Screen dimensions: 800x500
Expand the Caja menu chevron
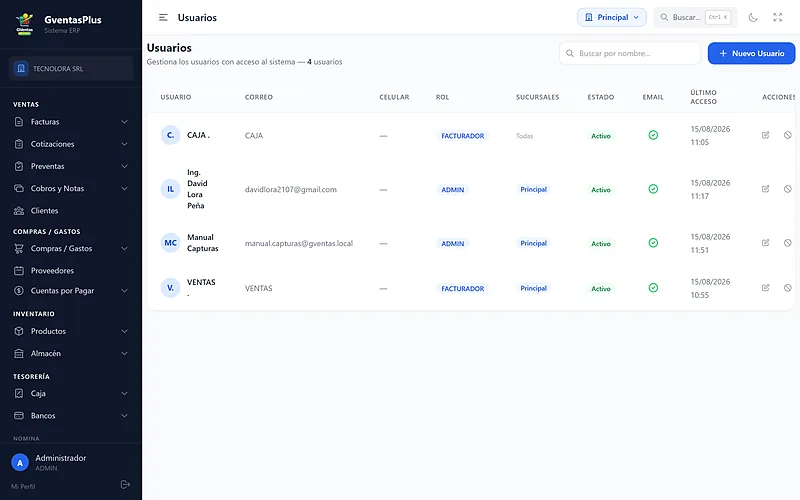pyautogui.click(x=124, y=393)
